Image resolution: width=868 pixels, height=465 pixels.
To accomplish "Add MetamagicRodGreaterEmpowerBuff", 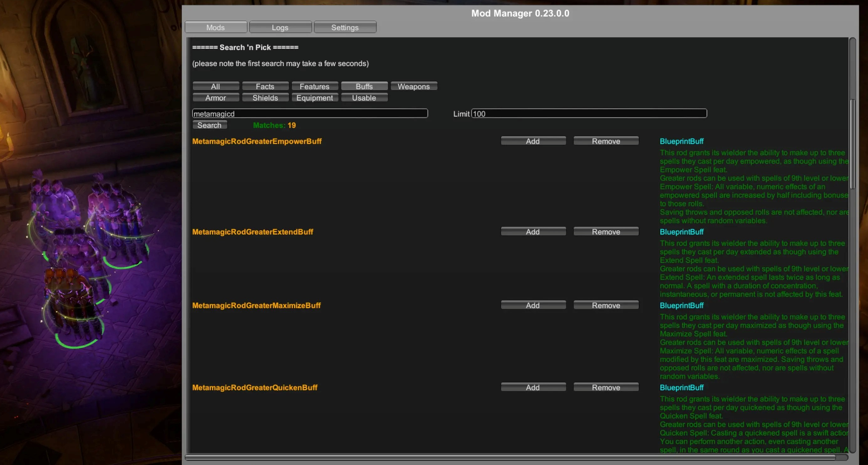I will point(533,141).
